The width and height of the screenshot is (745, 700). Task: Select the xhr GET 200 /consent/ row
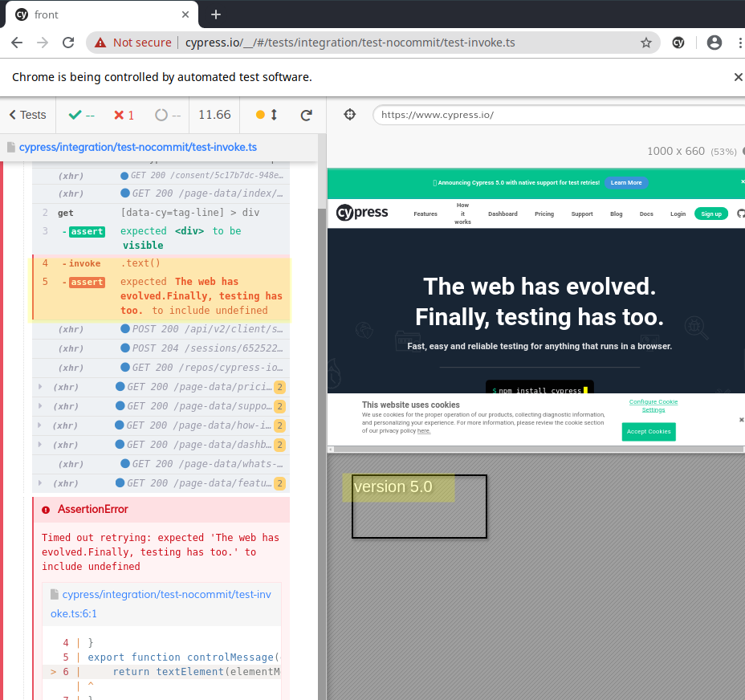point(161,176)
